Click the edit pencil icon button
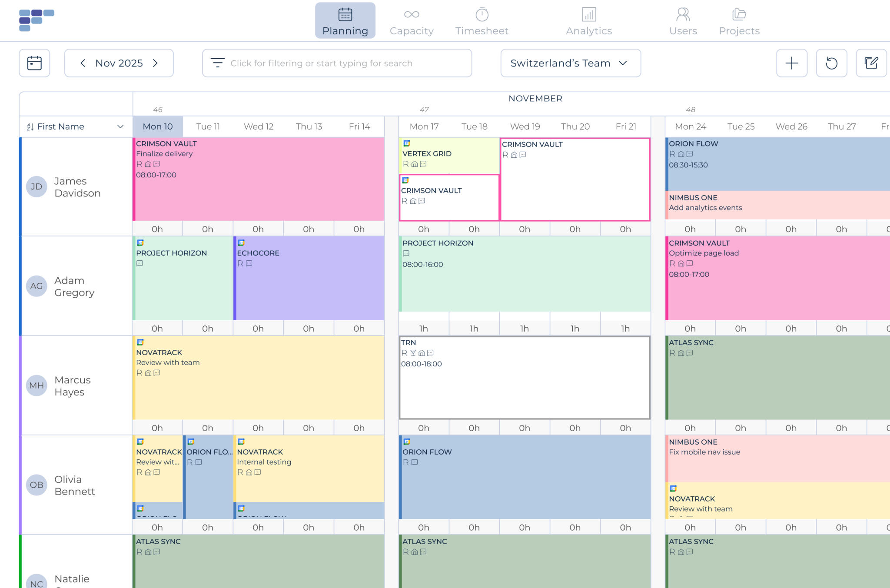This screenshot has width=890, height=588. [870, 63]
